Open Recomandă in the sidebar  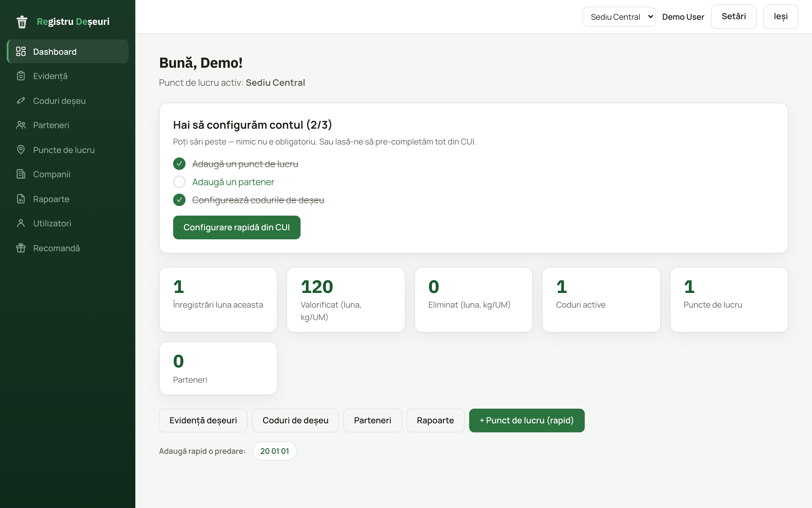[68, 248]
